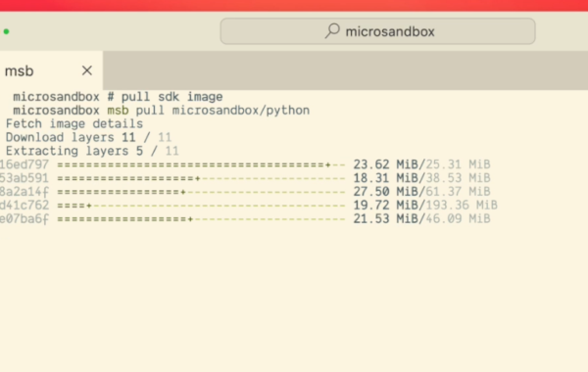
Task: Click the empty tab bar area
Action: coord(345,70)
